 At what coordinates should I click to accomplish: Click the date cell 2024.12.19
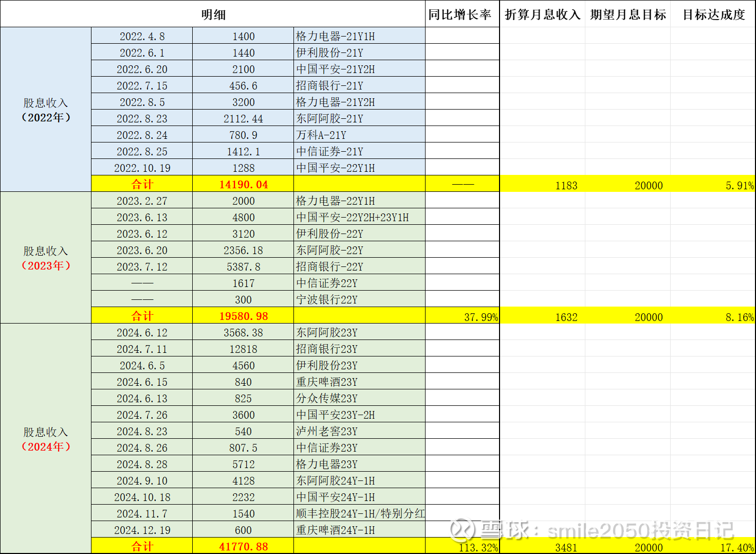click(x=142, y=530)
